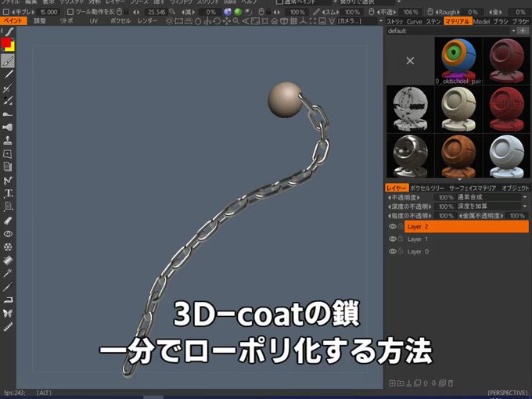
Task: Switch to the ボクセル room tab
Action: tap(120, 21)
